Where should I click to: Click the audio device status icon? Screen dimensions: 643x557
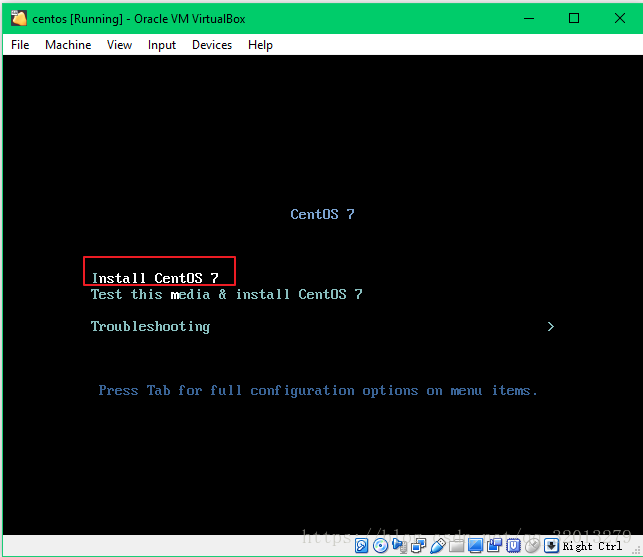pos(400,546)
